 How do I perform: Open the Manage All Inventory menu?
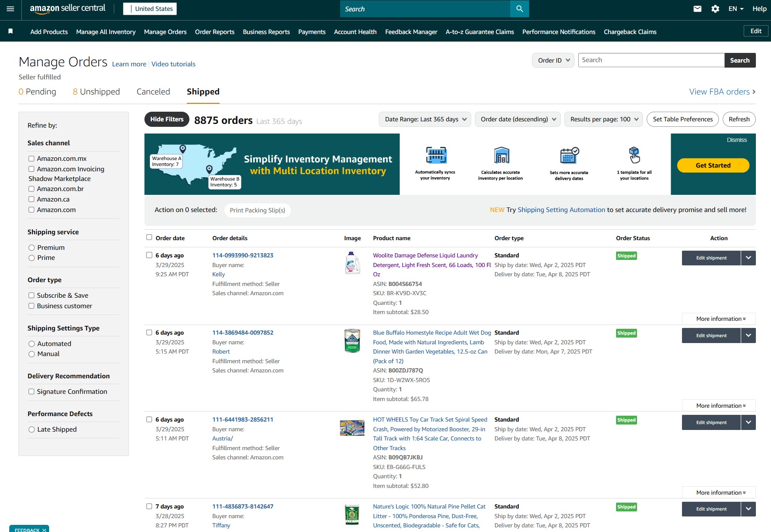click(x=106, y=32)
